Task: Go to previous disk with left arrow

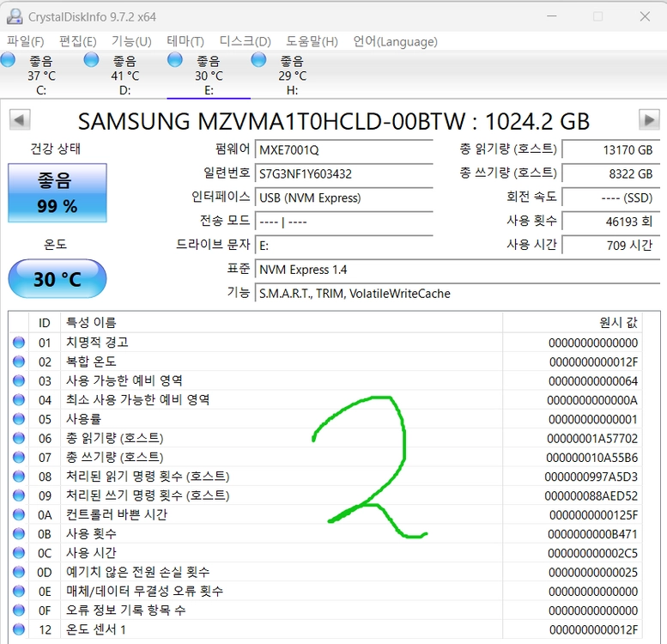Action: (x=20, y=120)
